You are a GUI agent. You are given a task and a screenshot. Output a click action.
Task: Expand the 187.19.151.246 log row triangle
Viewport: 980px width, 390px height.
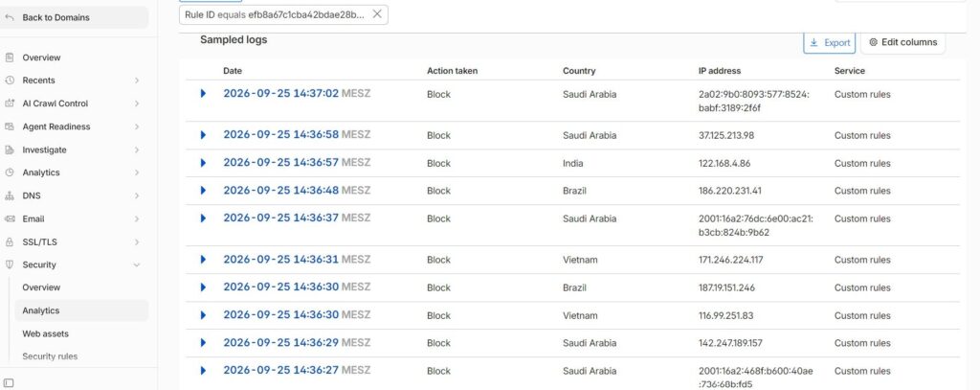pos(203,287)
